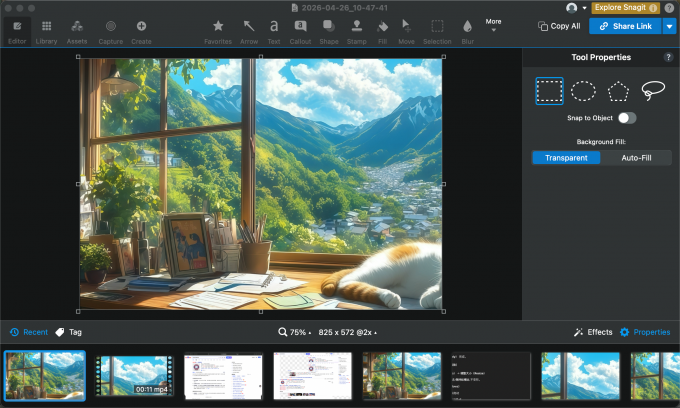Select the Callout tool
The image size is (680, 408).
[300, 32]
